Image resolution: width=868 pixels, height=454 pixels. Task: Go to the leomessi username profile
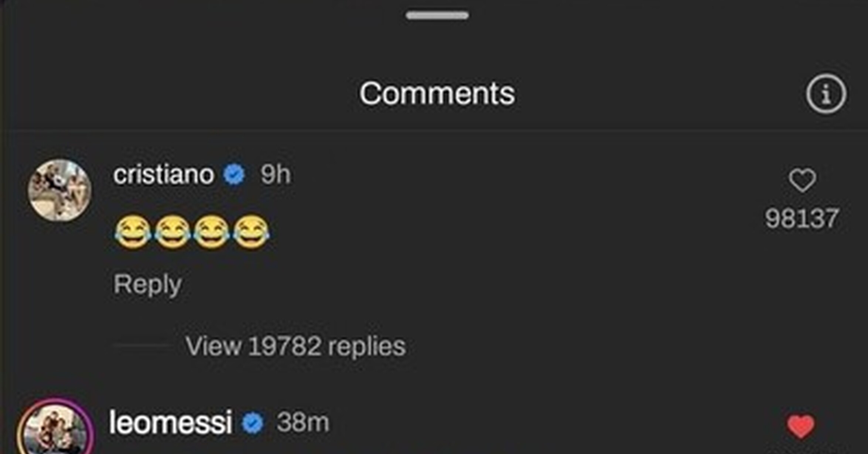pyautogui.click(x=171, y=422)
